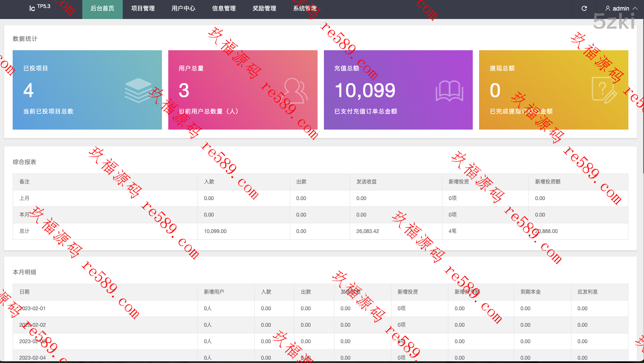Open the 项目管理 menu
The image size is (644, 363).
click(143, 8)
